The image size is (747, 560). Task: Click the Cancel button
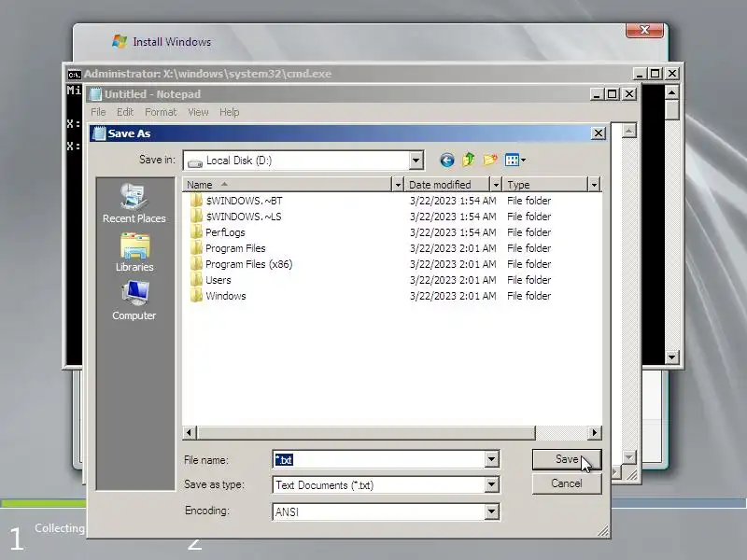(x=567, y=483)
